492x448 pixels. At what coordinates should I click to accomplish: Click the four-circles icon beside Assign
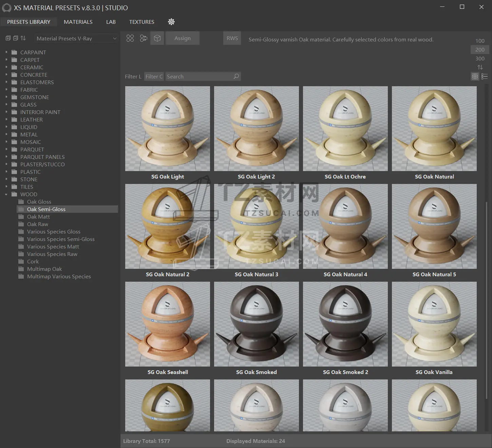pyautogui.click(x=130, y=38)
